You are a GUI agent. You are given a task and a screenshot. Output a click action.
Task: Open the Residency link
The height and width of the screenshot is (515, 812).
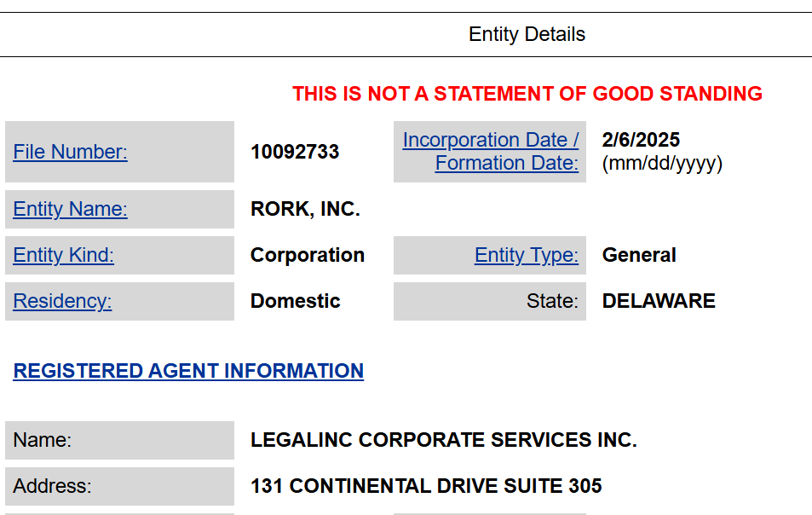tap(62, 301)
